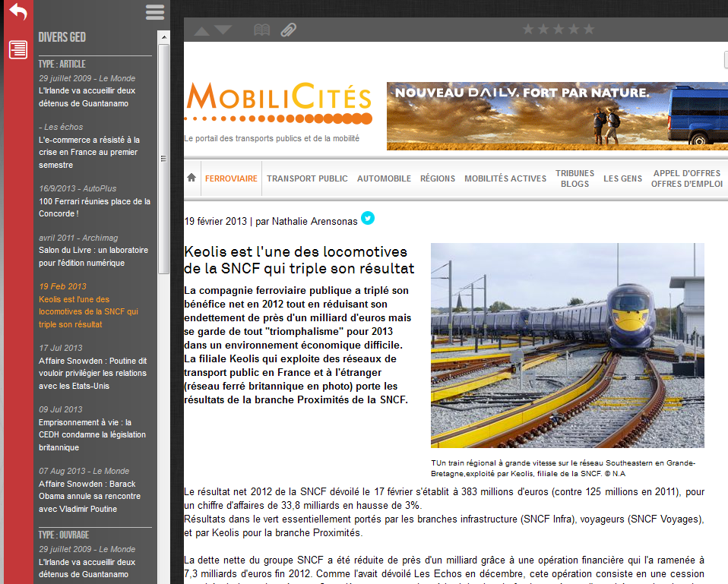Click the MobiliCités logo
This screenshot has height=584, width=728.
point(279,103)
